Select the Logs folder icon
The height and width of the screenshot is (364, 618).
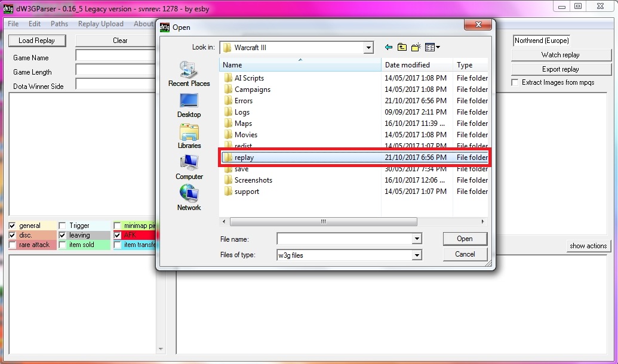pyautogui.click(x=228, y=112)
